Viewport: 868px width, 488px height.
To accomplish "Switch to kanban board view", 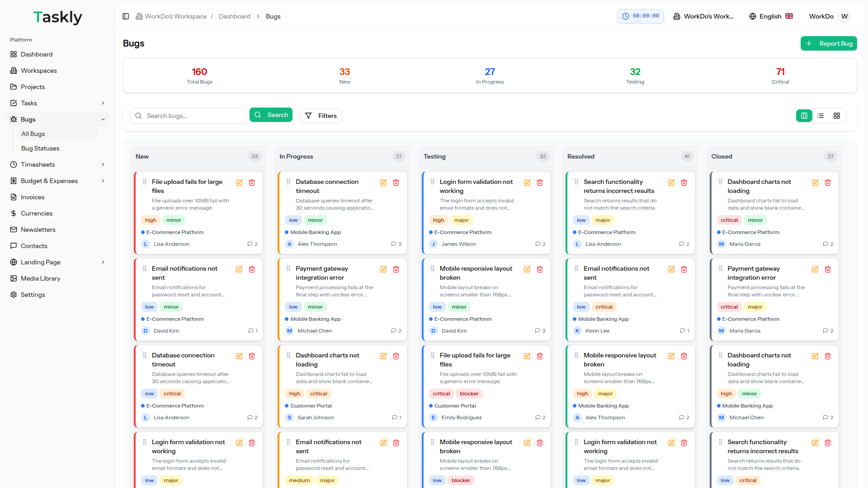I will pyautogui.click(x=804, y=116).
